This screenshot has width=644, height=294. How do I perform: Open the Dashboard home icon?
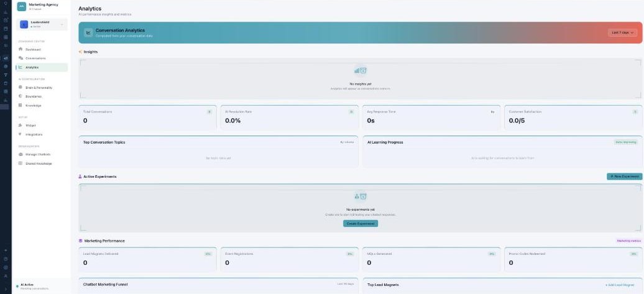[x=21, y=49]
